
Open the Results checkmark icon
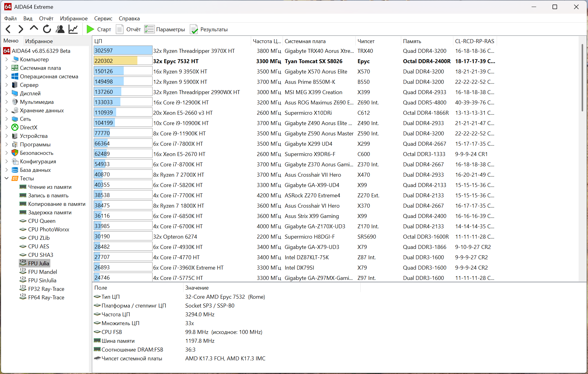(193, 29)
